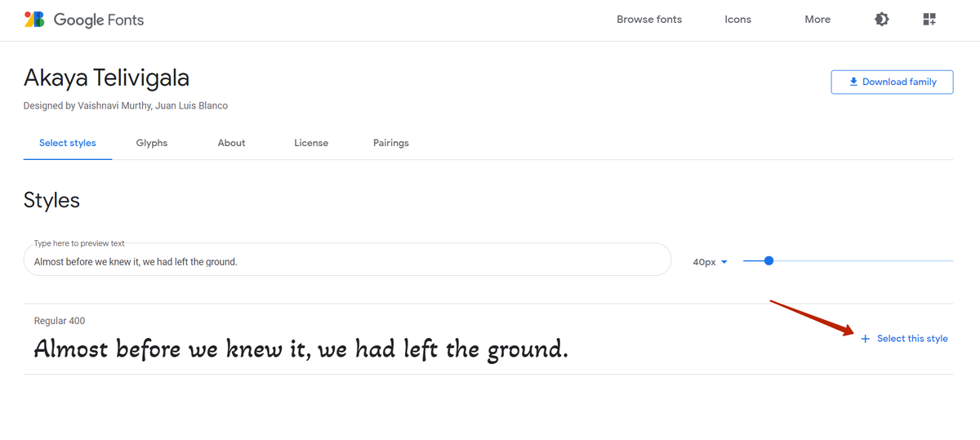The width and height of the screenshot is (980, 440).
Task: Expand the More menu in header
Action: pos(817,20)
